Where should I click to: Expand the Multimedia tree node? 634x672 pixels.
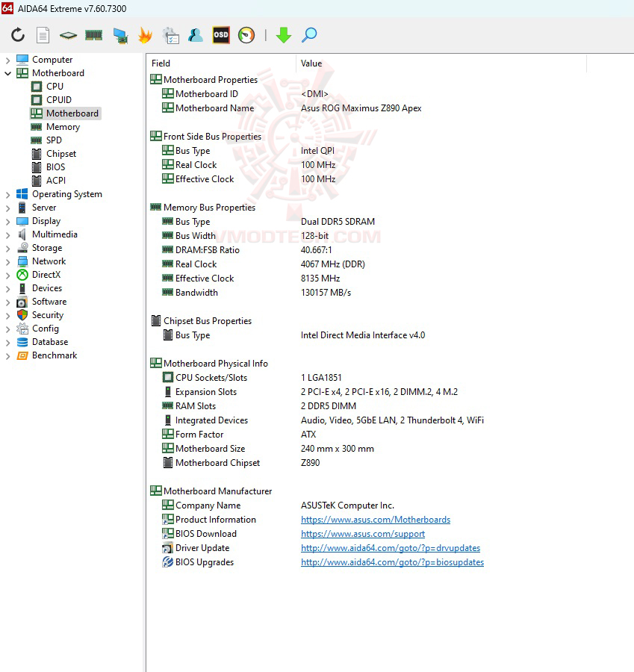pos(7,235)
